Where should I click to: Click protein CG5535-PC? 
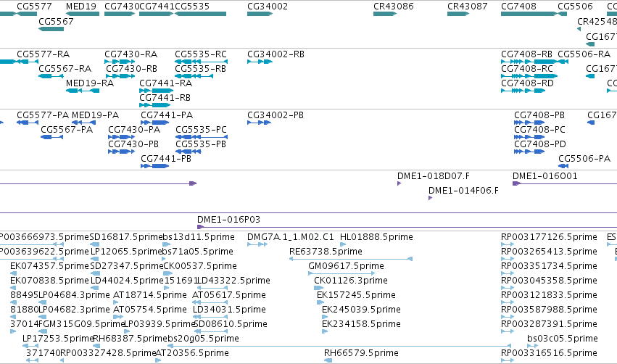pyautogui.click(x=202, y=137)
